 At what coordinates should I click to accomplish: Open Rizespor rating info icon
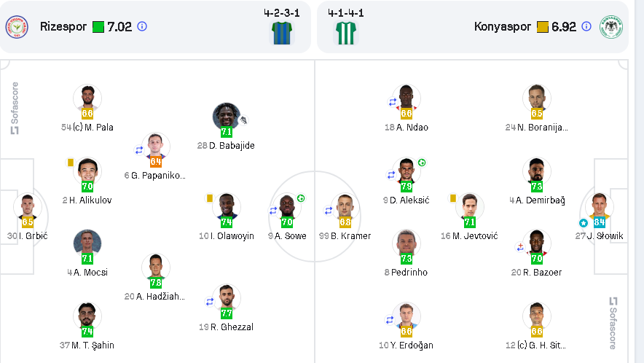pos(142,26)
